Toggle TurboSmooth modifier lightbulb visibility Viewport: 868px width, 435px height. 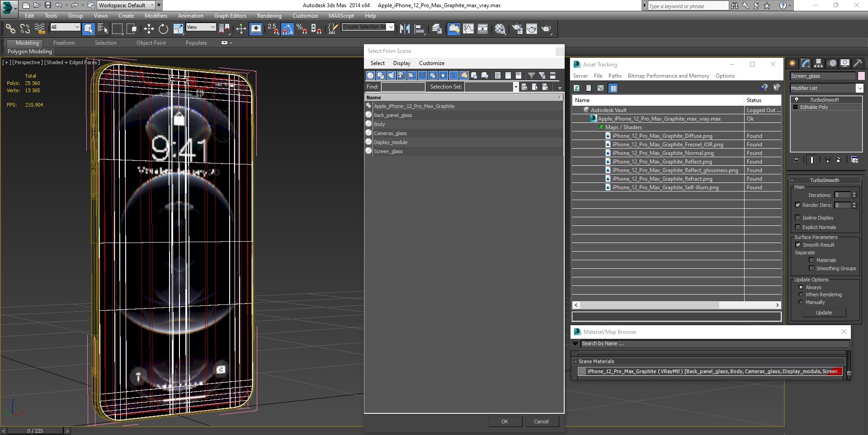pos(797,100)
